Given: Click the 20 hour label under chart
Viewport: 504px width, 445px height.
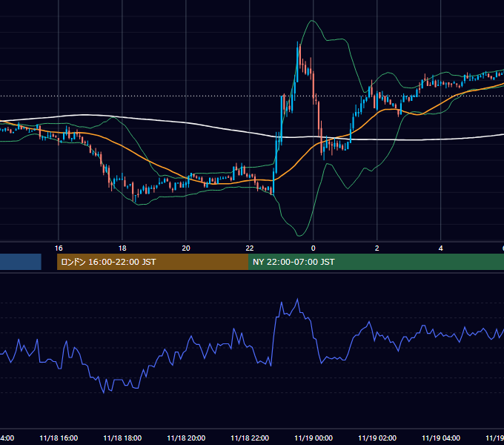Looking at the screenshot, I should (186, 248).
